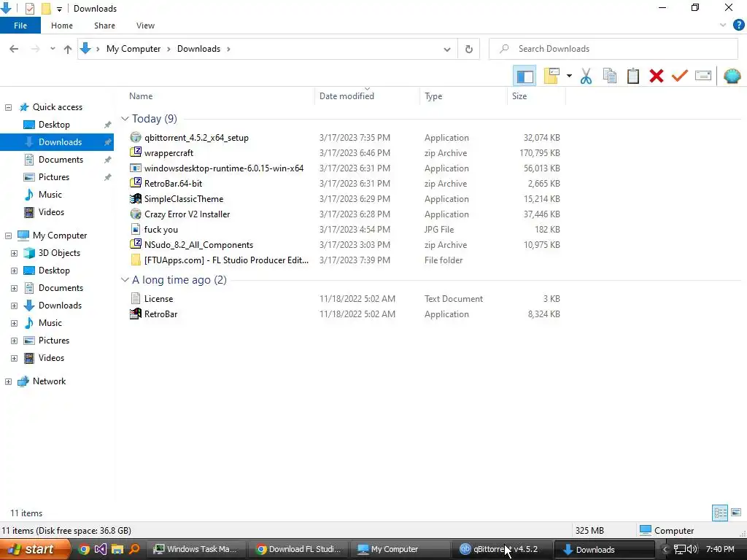Image resolution: width=747 pixels, height=560 pixels.
Task: Select Pictures under Quick access
Action: 54,177
